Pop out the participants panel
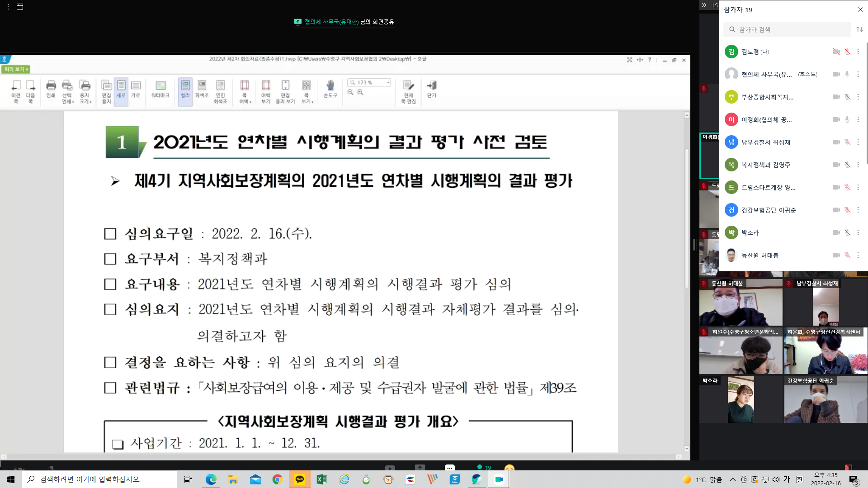The width and height of the screenshot is (868, 488). (715, 5)
